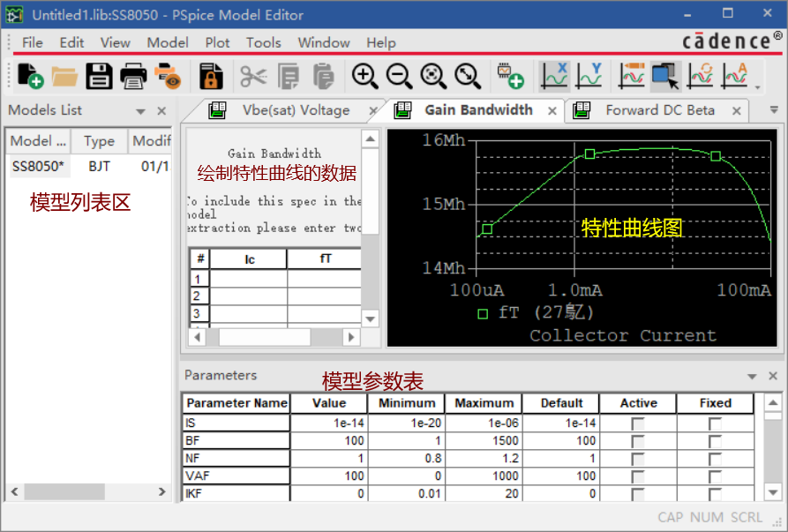Click the padlock encrypt library icon

point(211,77)
